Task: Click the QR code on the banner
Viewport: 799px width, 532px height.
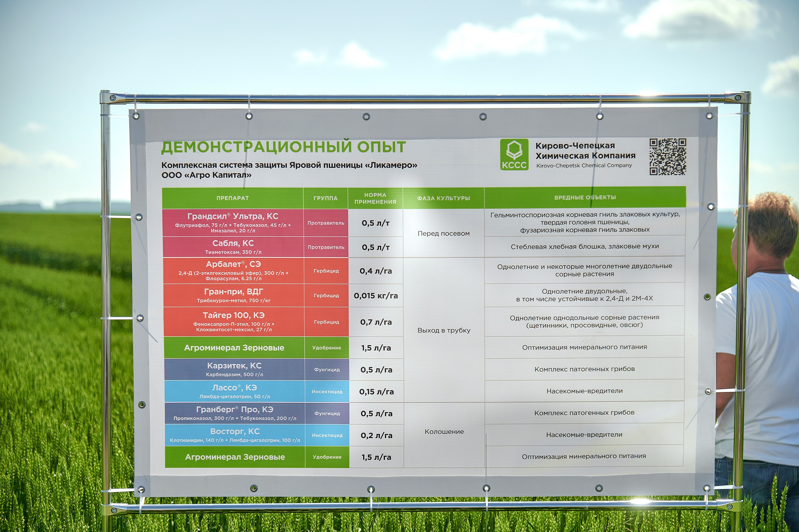Action: [x=668, y=157]
